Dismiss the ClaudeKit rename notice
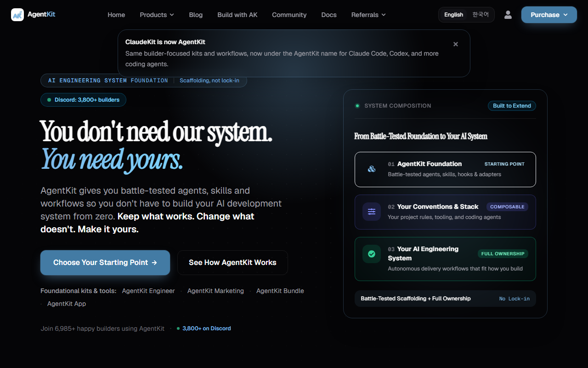This screenshot has width=588, height=368. click(456, 44)
